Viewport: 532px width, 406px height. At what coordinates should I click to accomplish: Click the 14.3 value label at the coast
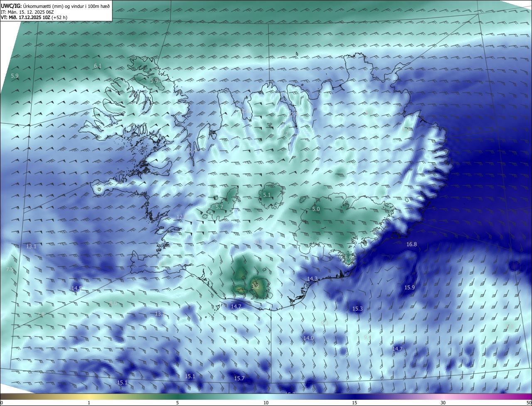[313, 279]
